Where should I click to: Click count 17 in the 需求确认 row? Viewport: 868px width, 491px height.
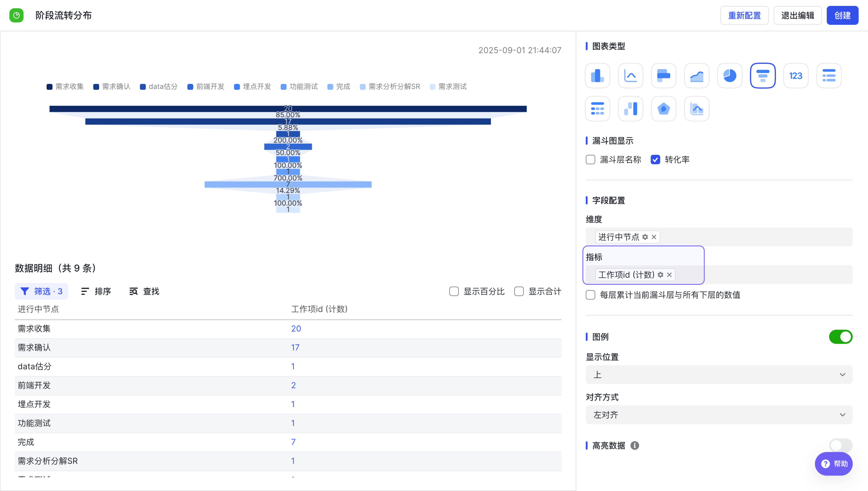(x=295, y=347)
